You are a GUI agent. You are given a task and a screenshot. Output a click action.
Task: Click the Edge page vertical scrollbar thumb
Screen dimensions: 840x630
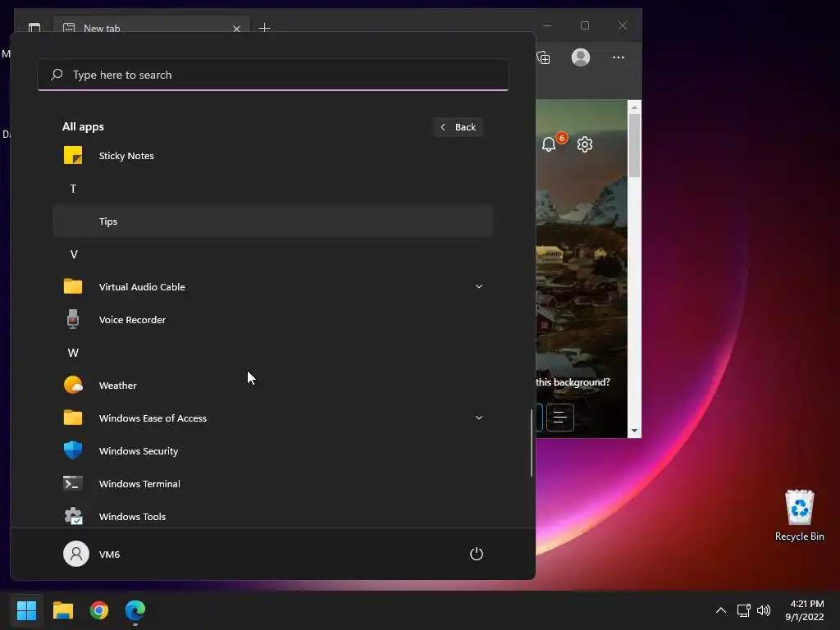(634, 144)
